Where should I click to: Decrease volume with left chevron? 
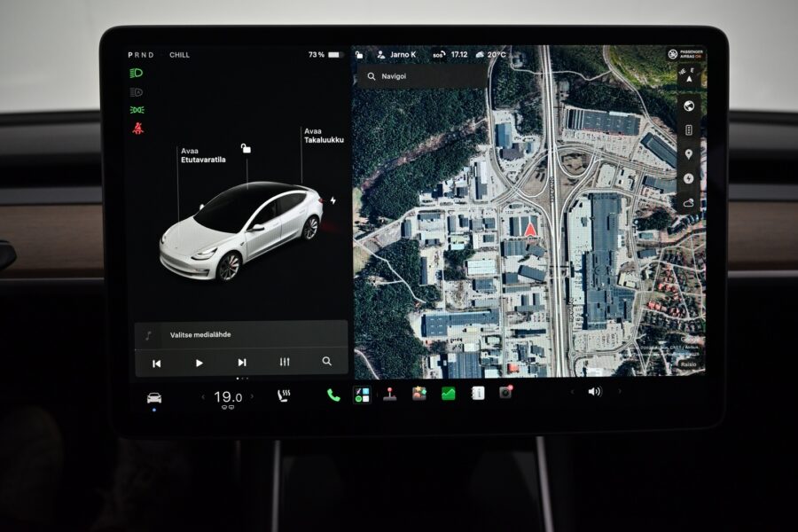pyautogui.click(x=572, y=392)
